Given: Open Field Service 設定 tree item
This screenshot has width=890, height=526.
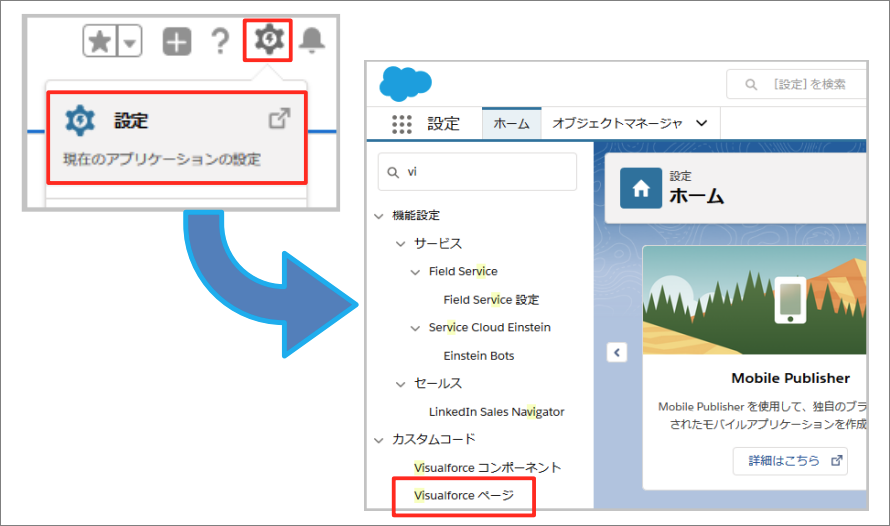Looking at the screenshot, I should tap(492, 300).
